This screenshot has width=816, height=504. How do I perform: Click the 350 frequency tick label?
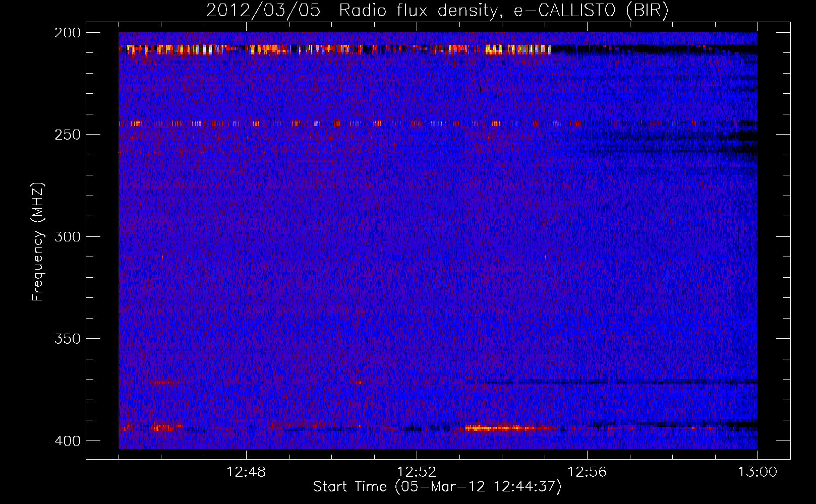tap(68, 339)
